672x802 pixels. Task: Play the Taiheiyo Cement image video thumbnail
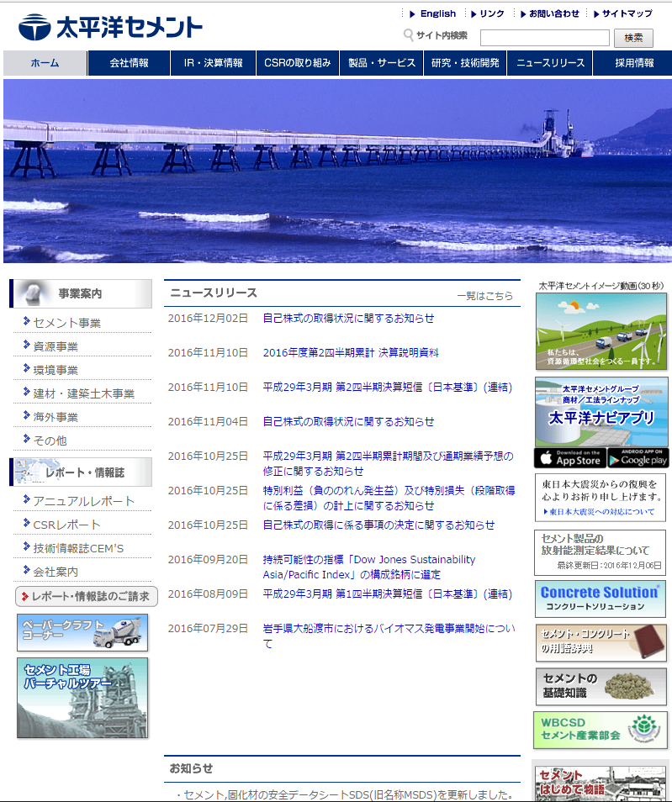point(601,331)
